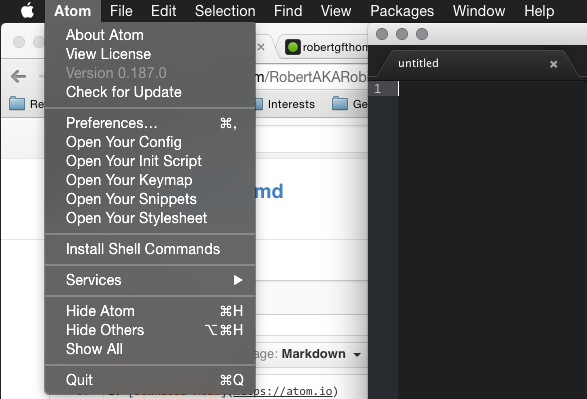Click the Atom window's middle traffic light button
The height and width of the screenshot is (399, 587).
pyautogui.click(x=402, y=34)
